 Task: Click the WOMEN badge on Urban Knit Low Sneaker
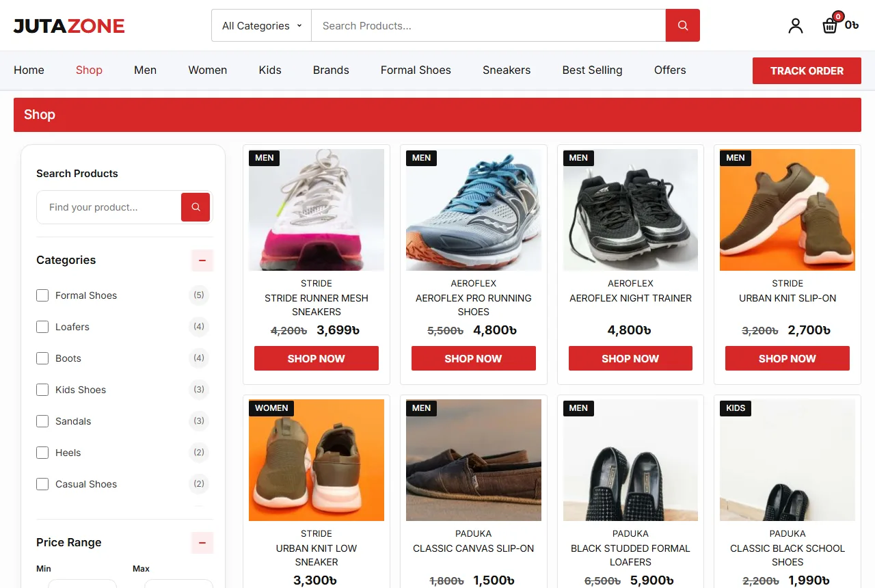click(271, 408)
